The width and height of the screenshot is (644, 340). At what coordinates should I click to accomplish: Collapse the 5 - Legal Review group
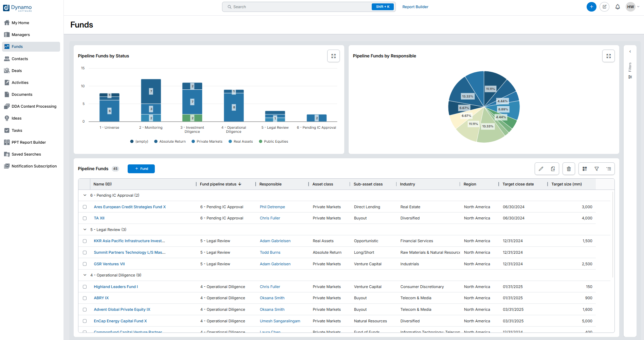point(85,230)
